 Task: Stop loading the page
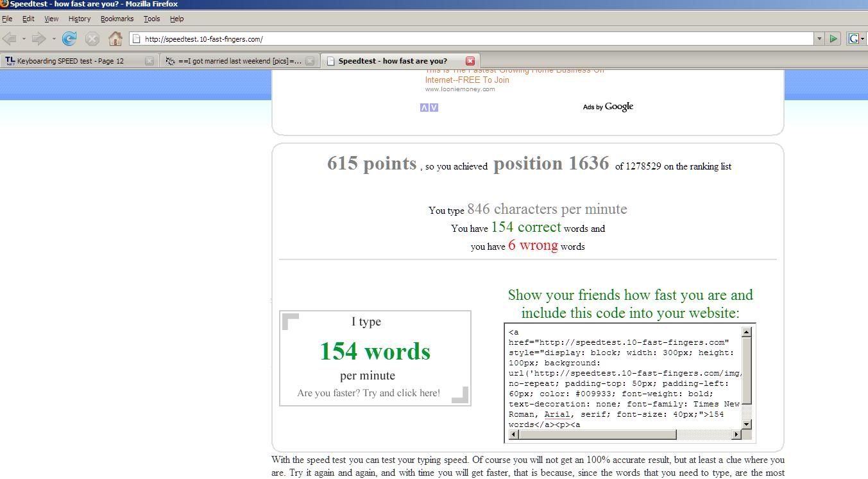pos(92,39)
